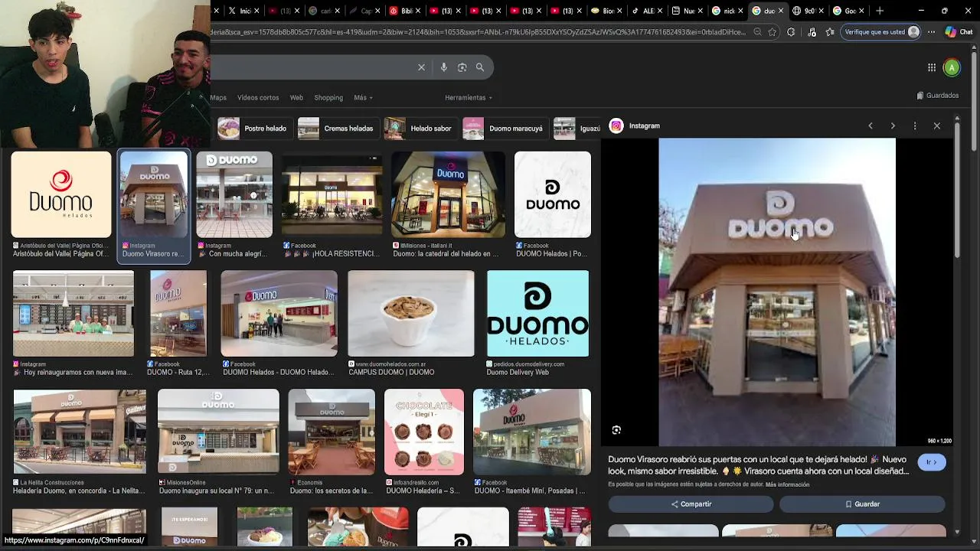Viewport: 980px width, 551px height.
Task: Expand the Herramientas dropdown
Action: 469,98
